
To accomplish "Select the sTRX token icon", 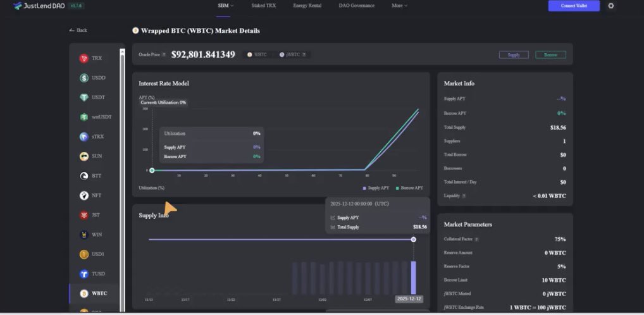I will coord(84,137).
